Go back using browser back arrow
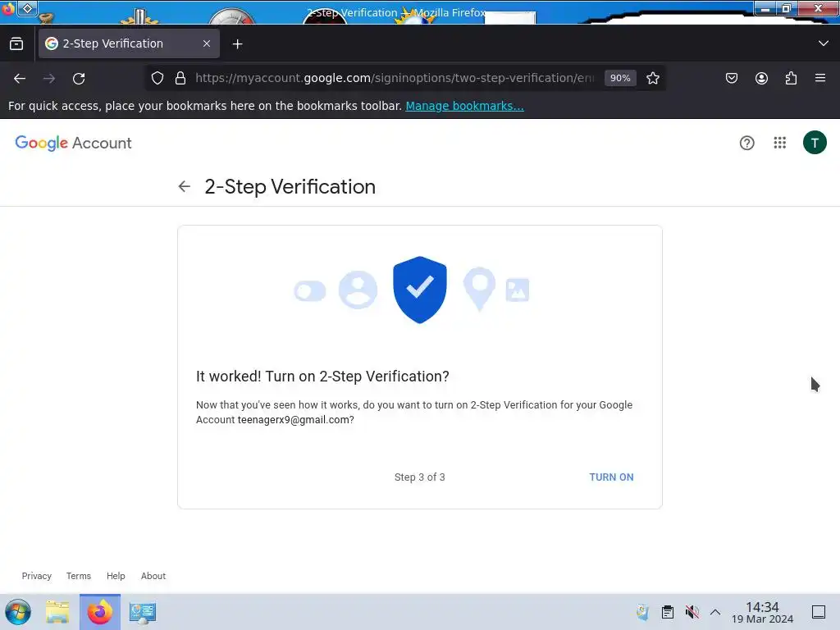Screen dimensions: 840x630 (x=20, y=79)
